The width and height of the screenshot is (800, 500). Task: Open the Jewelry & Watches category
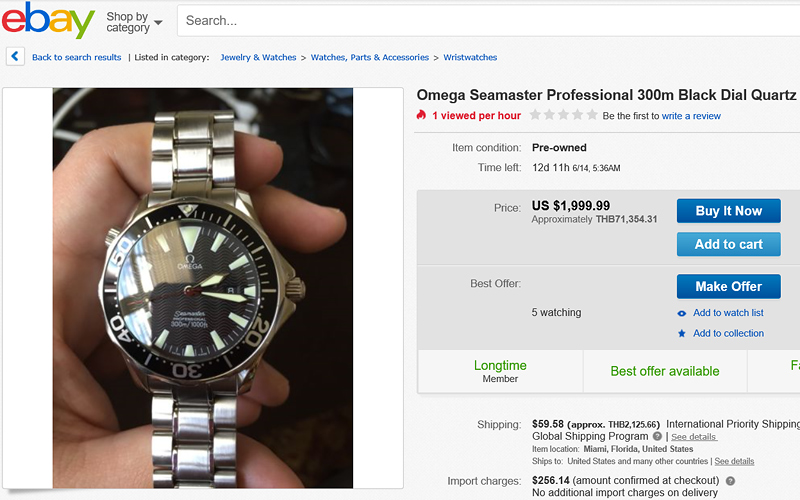click(x=258, y=57)
